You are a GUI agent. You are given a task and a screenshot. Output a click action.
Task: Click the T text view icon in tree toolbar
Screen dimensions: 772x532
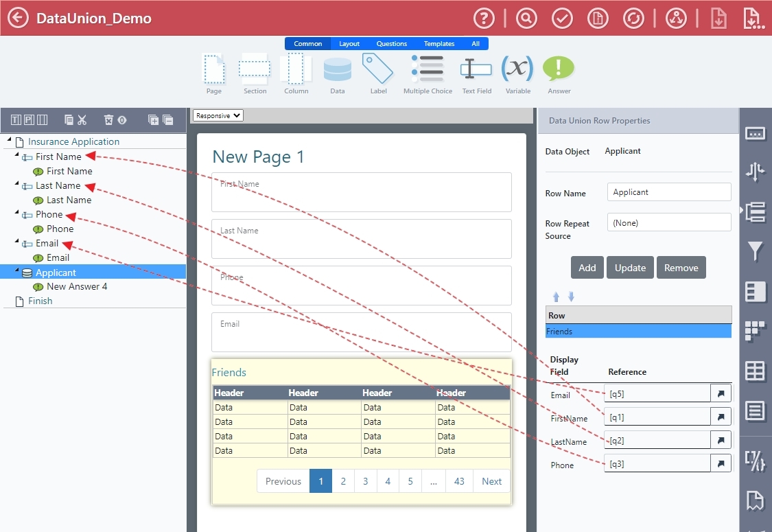click(x=16, y=119)
